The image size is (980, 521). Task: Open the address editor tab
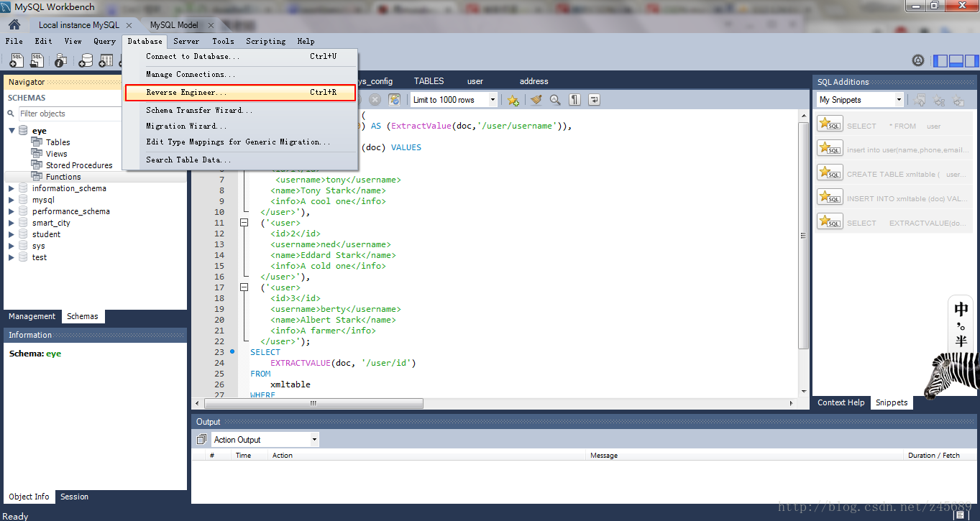(x=533, y=81)
